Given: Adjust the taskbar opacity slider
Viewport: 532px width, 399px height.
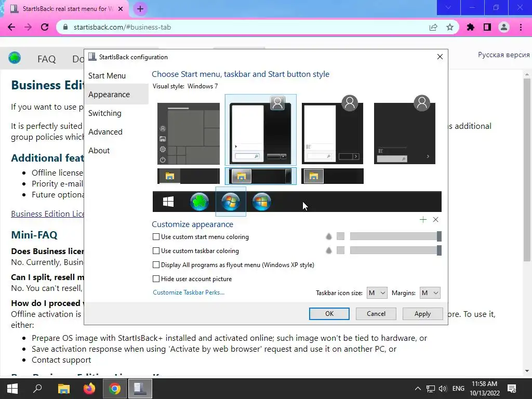Looking at the screenshot, I should click(395, 250).
